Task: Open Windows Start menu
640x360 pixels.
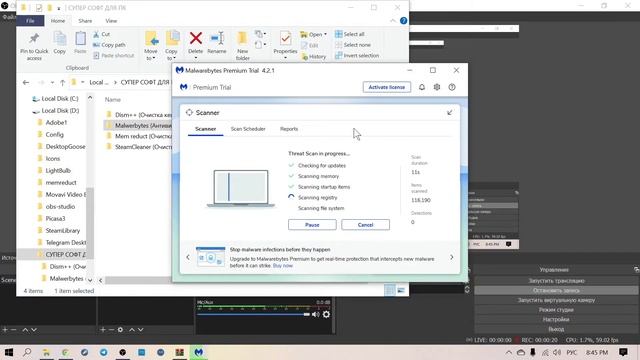Action: [8, 352]
